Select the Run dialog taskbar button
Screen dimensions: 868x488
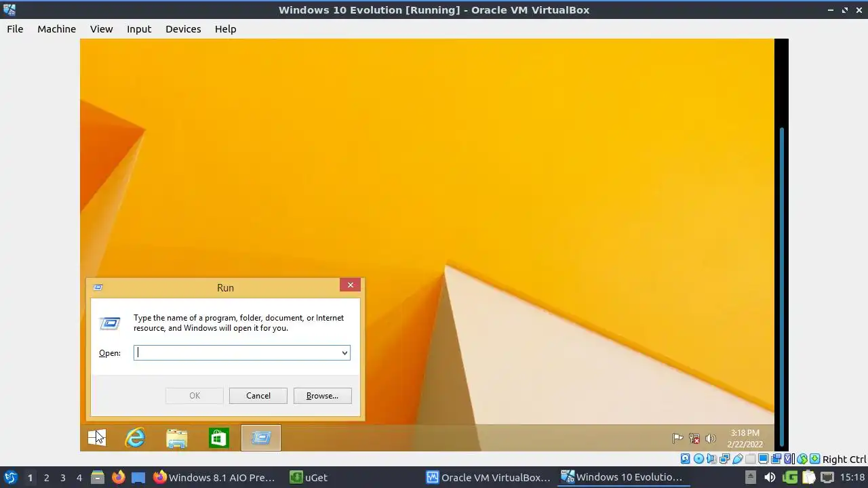point(260,438)
